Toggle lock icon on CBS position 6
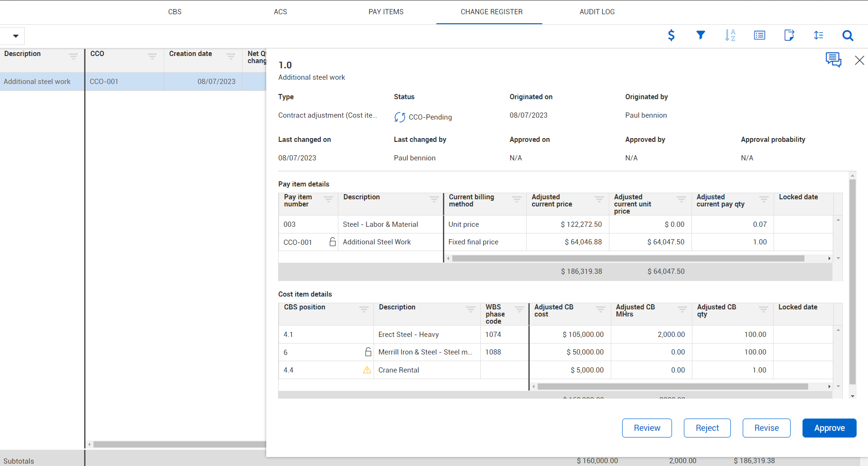868x466 pixels. point(368,352)
